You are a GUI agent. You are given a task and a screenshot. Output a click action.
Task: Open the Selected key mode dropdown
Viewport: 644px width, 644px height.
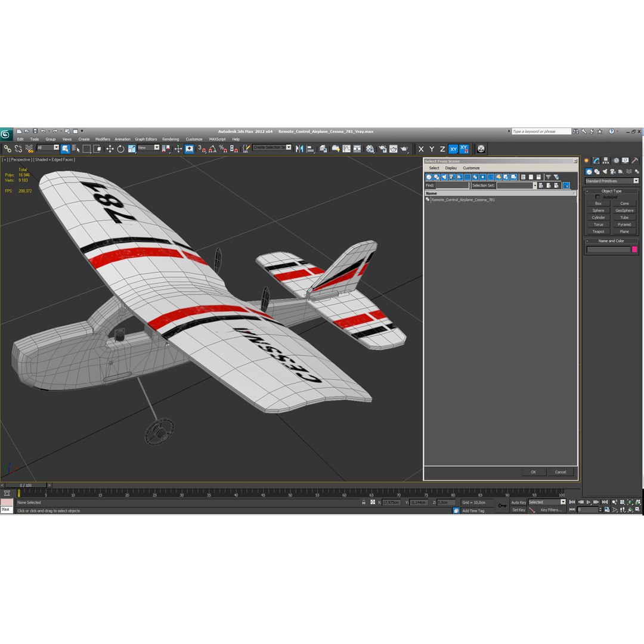click(547, 502)
